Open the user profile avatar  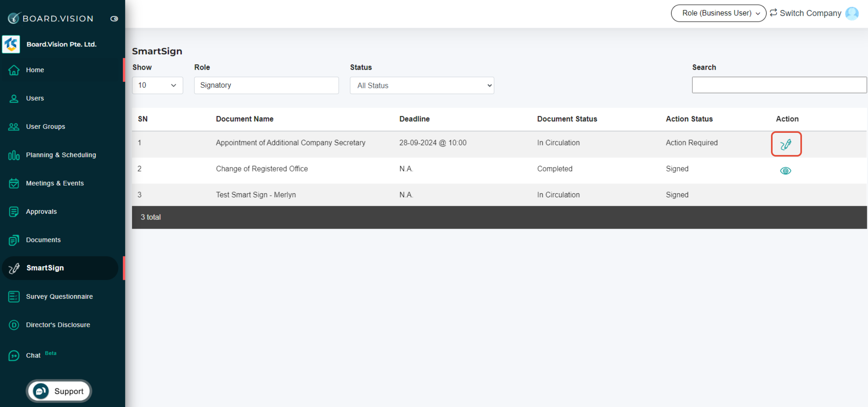point(852,13)
